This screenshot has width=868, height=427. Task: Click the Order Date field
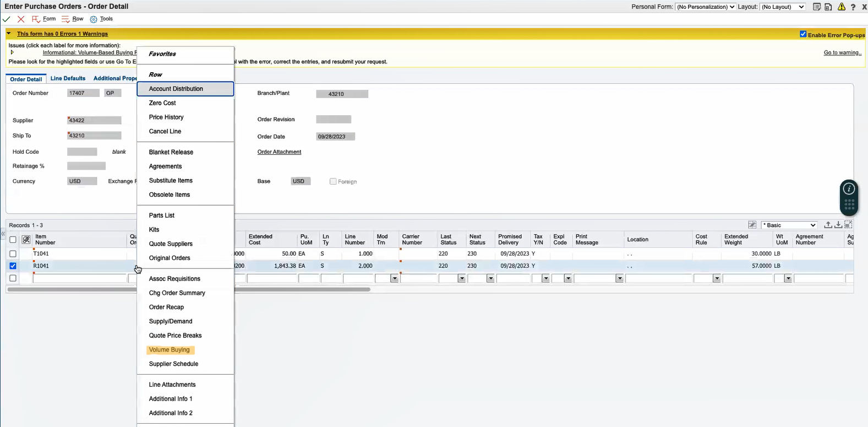click(x=336, y=137)
